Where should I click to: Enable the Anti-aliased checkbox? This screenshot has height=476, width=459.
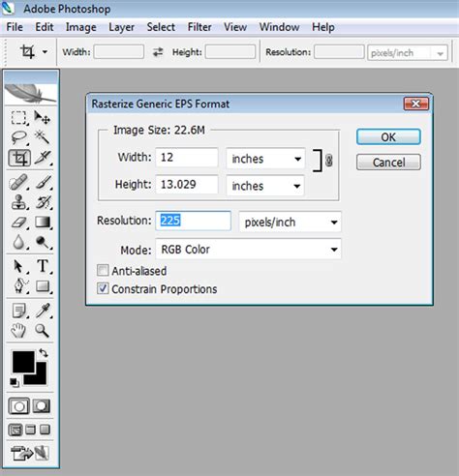coord(103,270)
